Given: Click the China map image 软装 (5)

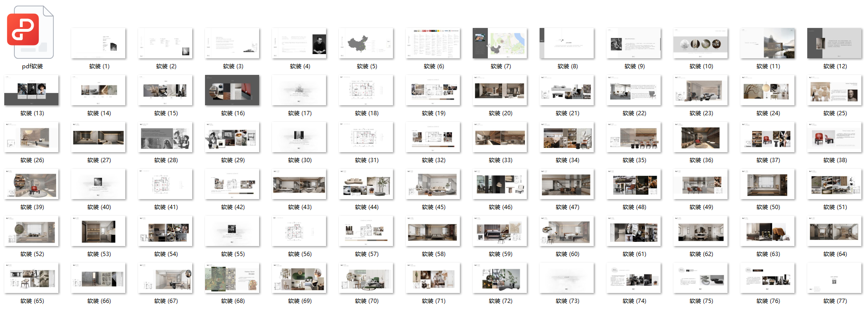Looking at the screenshot, I should pyautogui.click(x=366, y=43).
